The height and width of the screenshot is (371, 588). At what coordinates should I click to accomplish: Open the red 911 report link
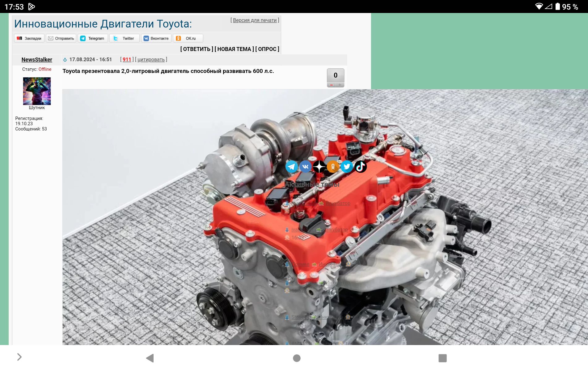(127, 60)
